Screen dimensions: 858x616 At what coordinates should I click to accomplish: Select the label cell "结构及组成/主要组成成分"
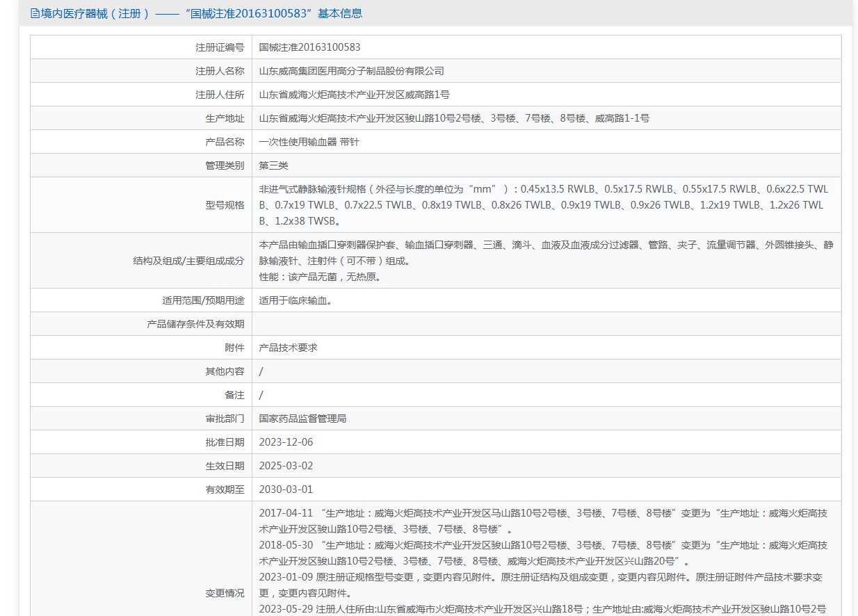pos(141,261)
